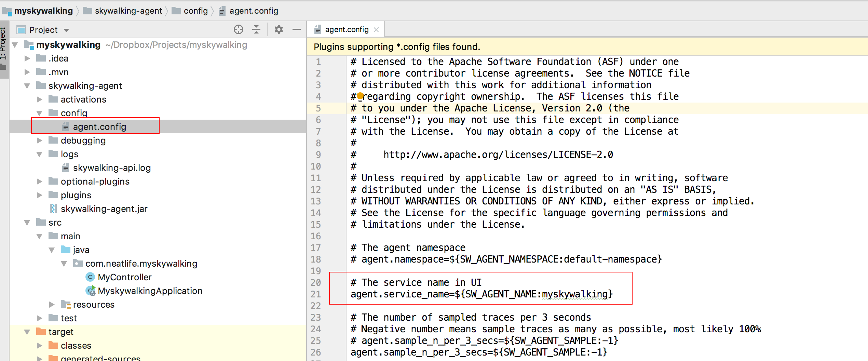868x361 pixels.
Task: Collapse the target folder
Action: pyautogui.click(x=27, y=332)
